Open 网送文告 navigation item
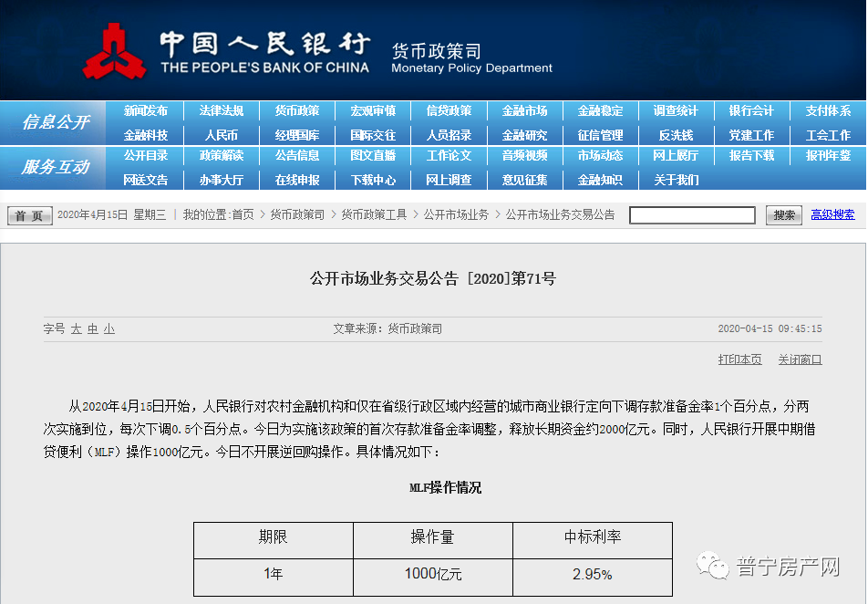The height and width of the screenshot is (604, 868). click(x=146, y=180)
